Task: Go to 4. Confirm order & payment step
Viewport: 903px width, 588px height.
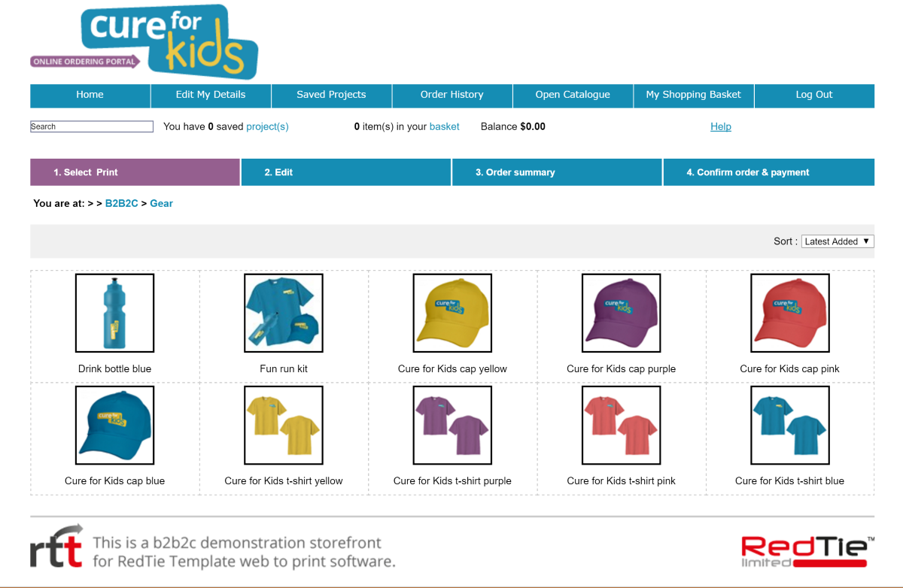Action: 769,172
